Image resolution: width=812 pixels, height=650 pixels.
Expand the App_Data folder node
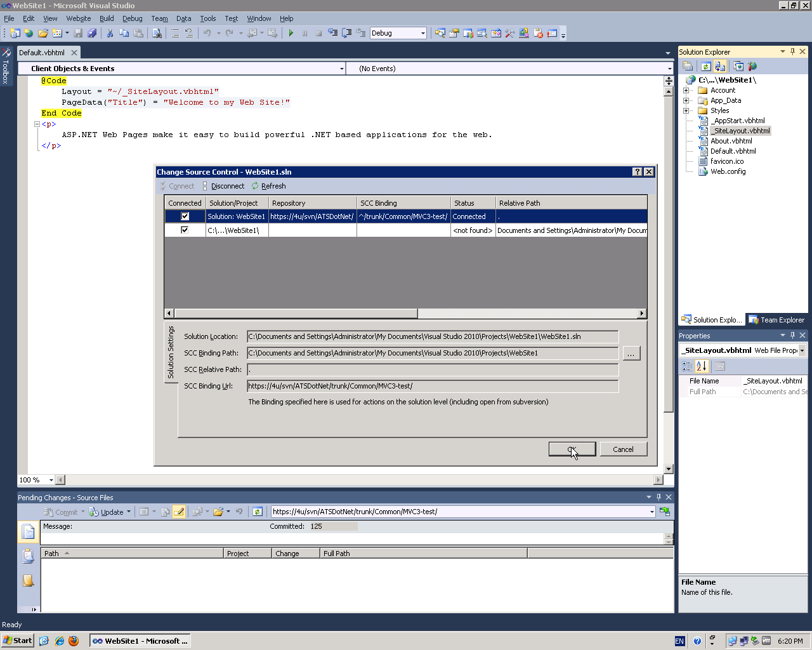tap(686, 100)
